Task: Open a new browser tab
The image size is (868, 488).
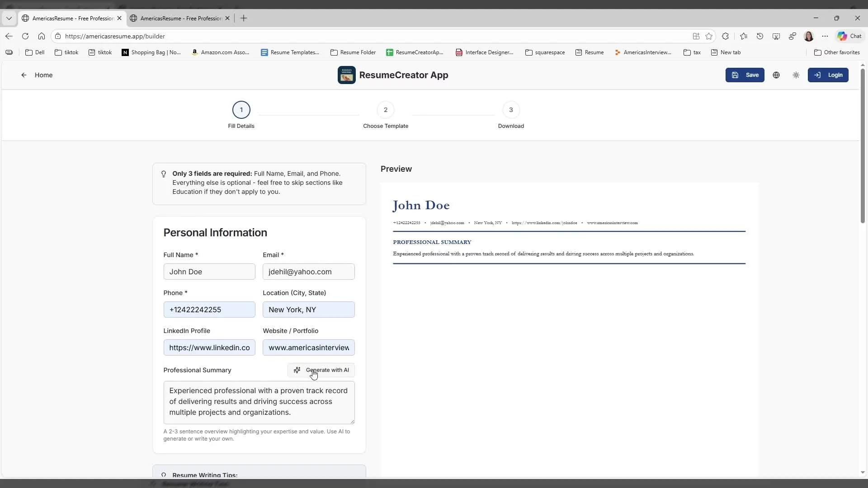Action: click(244, 18)
